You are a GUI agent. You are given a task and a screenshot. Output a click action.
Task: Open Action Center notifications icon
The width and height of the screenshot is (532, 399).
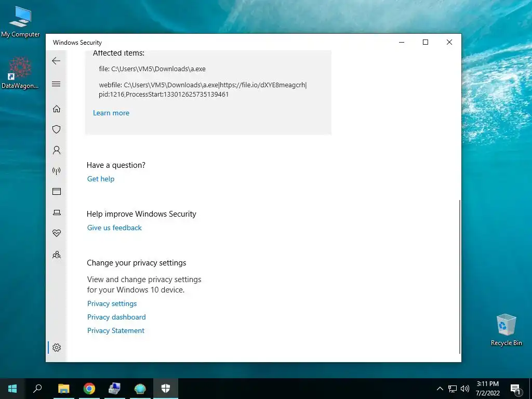pos(515,389)
